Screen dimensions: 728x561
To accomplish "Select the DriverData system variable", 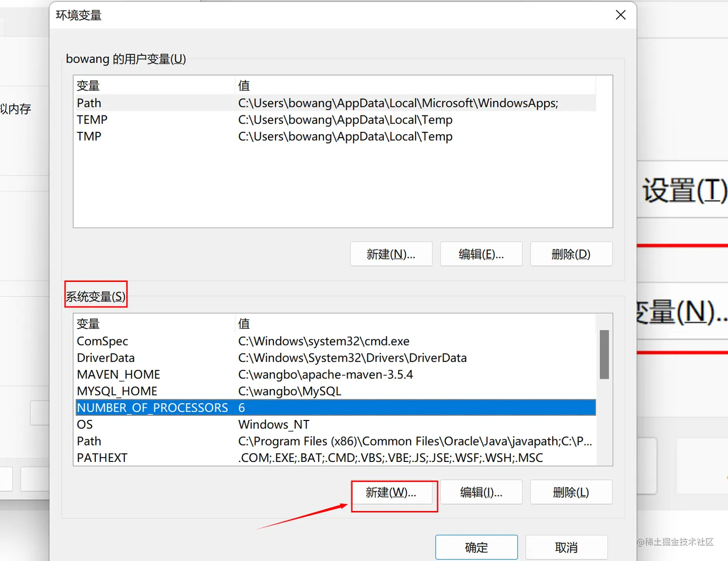I will tap(336, 358).
